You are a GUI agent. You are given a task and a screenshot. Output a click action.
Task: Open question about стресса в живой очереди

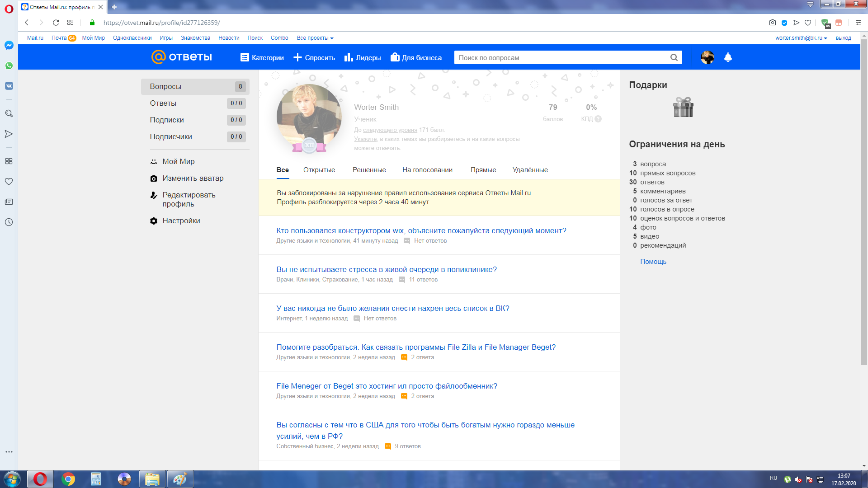point(387,270)
